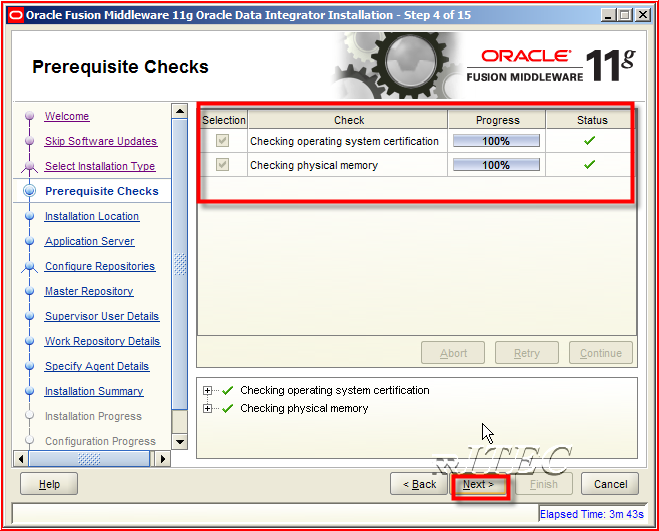Screen dimensions: 659x531
Task: Expand the operating system certification log node
Action: click(207, 391)
